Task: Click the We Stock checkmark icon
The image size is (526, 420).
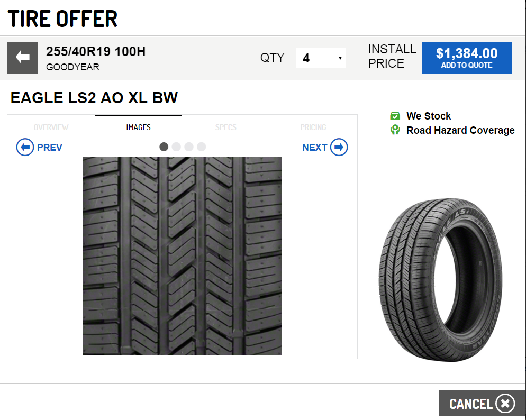Action: (x=395, y=116)
